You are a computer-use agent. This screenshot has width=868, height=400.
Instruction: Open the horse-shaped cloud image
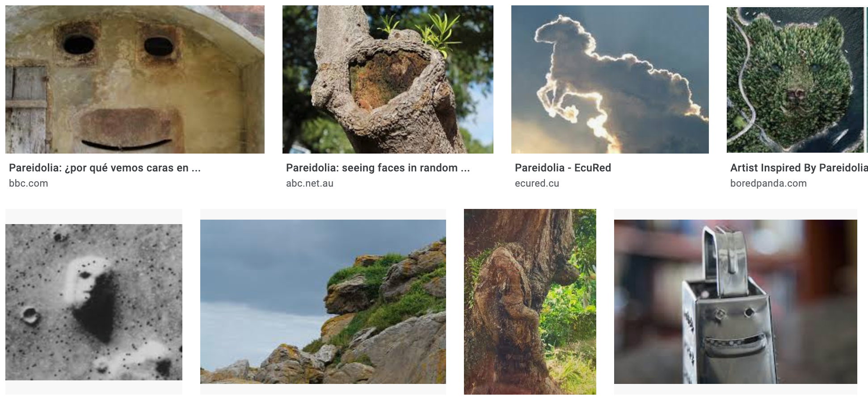pos(610,79)
